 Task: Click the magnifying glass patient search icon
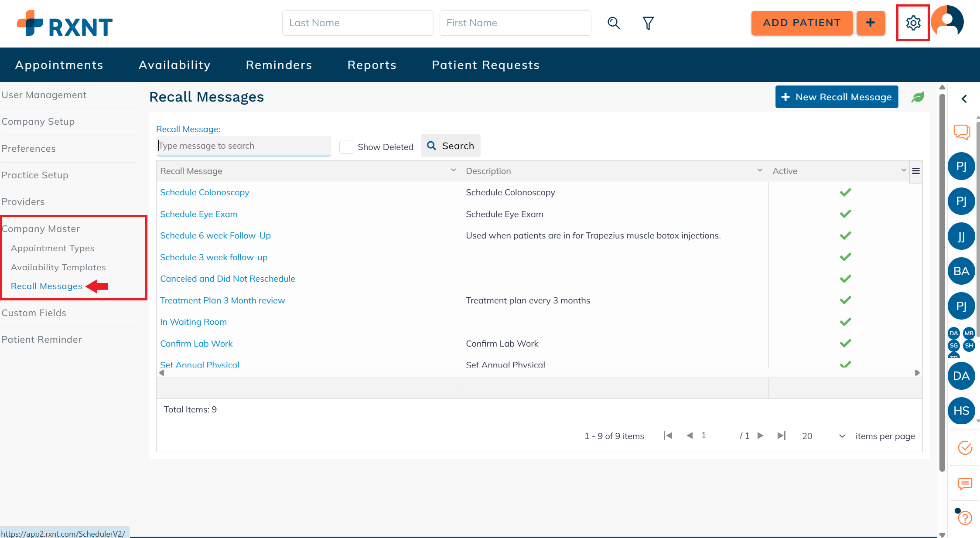coord(613,23)
